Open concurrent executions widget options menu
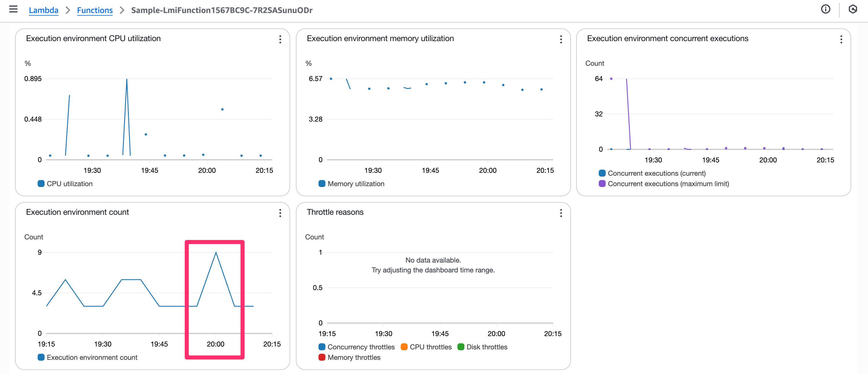Screen dimensions: 868x374 pos(841,39)
